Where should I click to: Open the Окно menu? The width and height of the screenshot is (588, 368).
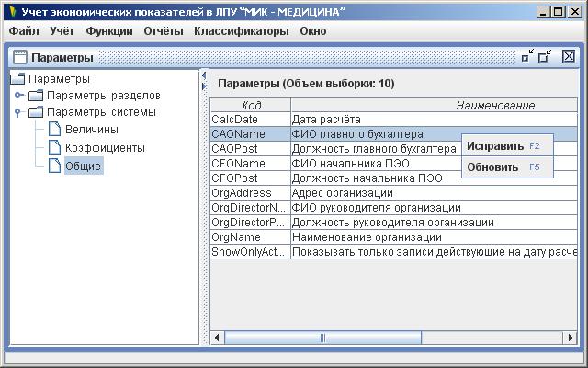pyautogui.click(x=313, y=31)
